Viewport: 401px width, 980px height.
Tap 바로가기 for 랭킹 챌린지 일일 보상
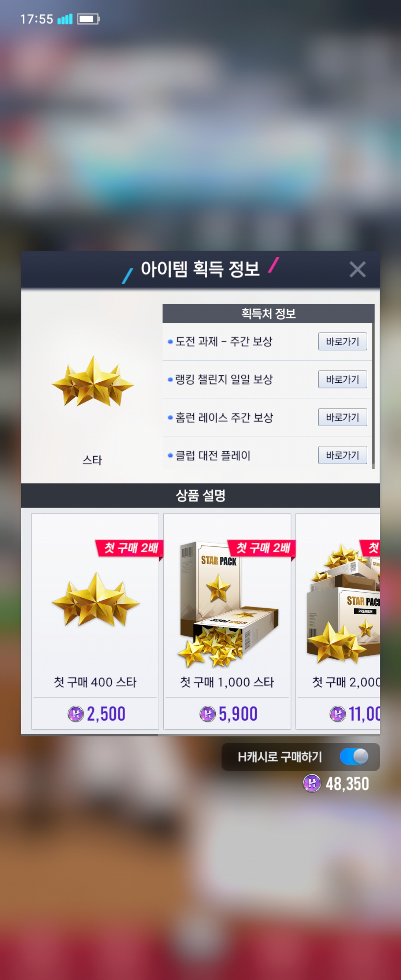pos(342,379)
